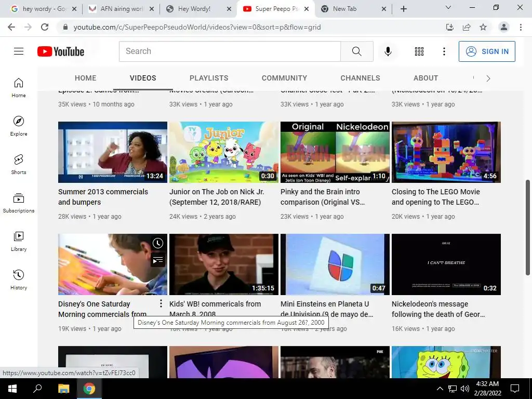The image size is (532, 399).
Task: Open YouTube settings three-dot menu
Action: [444, 51]
